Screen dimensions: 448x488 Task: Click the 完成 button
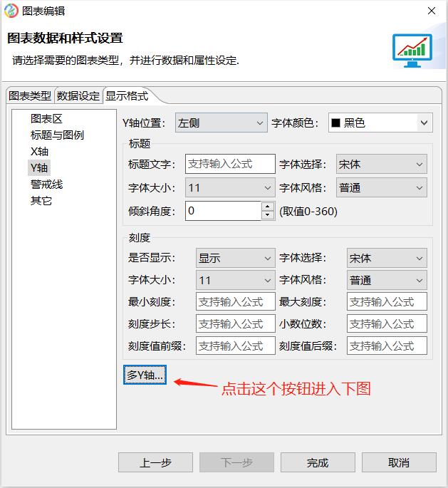[318, 462]
